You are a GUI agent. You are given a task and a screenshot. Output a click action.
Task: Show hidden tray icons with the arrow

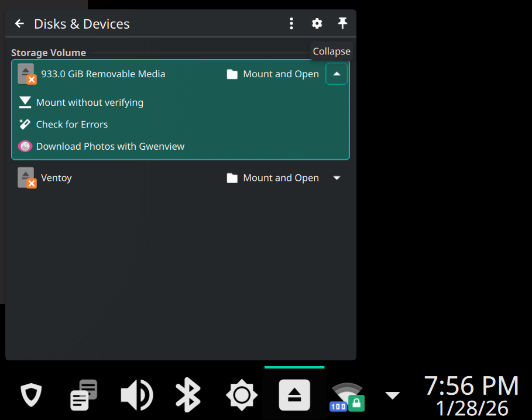pos(392,395)
